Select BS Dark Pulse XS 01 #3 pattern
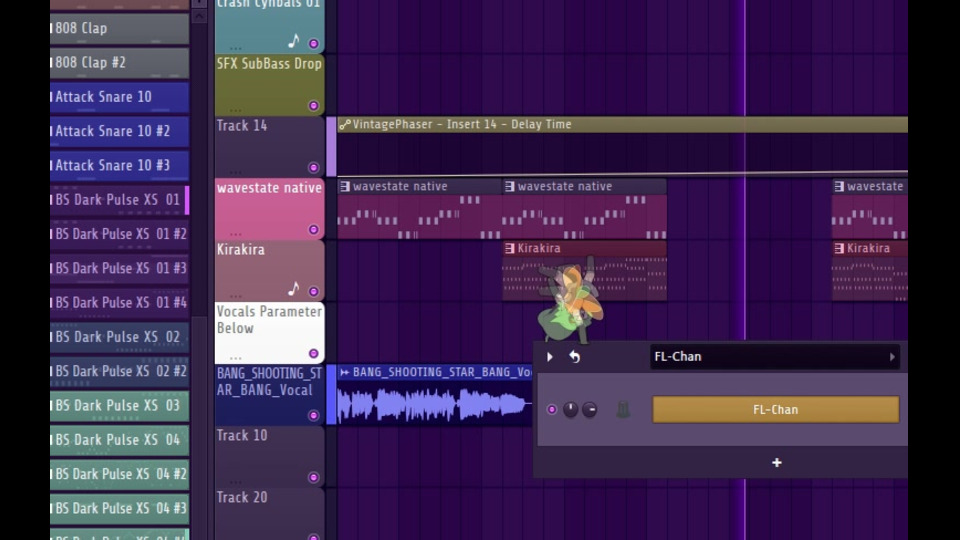Image resolution: width=960 pixels, height=540 pixels. coord(119,268)
